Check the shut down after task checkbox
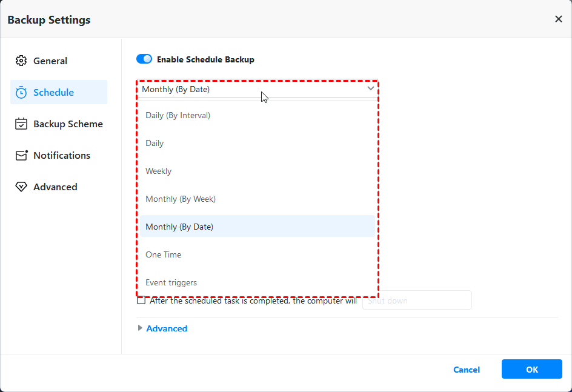The width and height of the screenshot is (572, 392). (141, 301)
